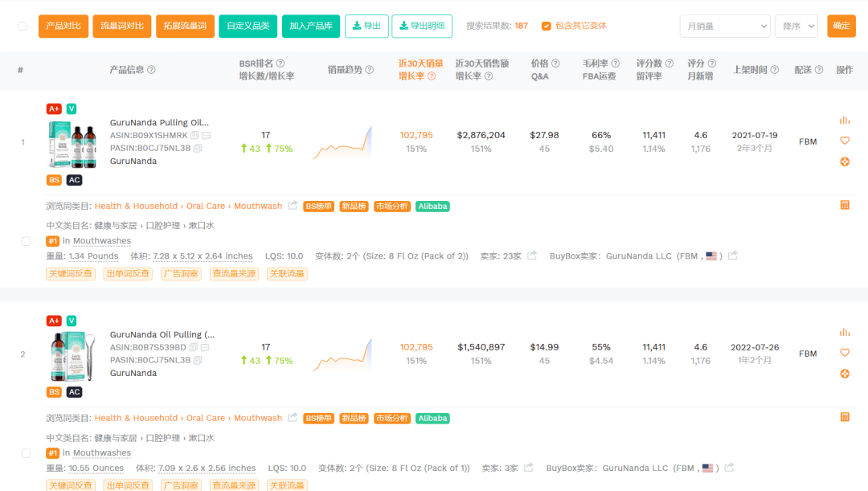
Task: Open bar chart icon for first product
Action: click(844, 120)
